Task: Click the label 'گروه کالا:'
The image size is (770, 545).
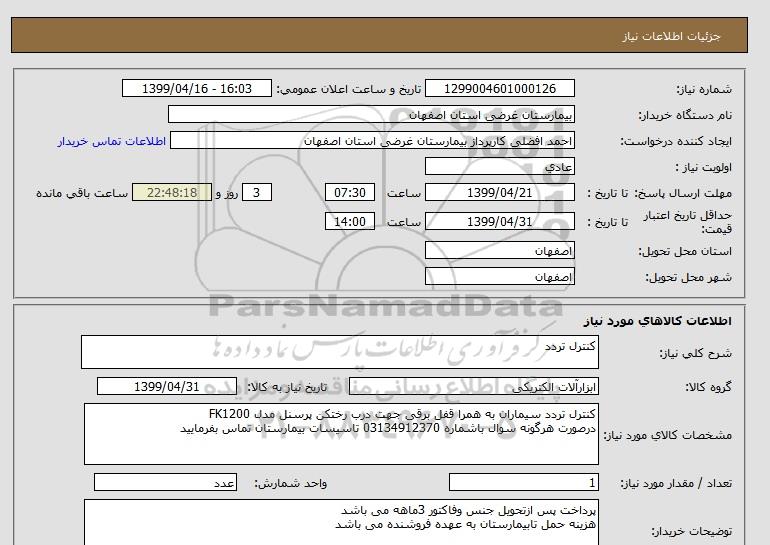Action: coord(709,387)
